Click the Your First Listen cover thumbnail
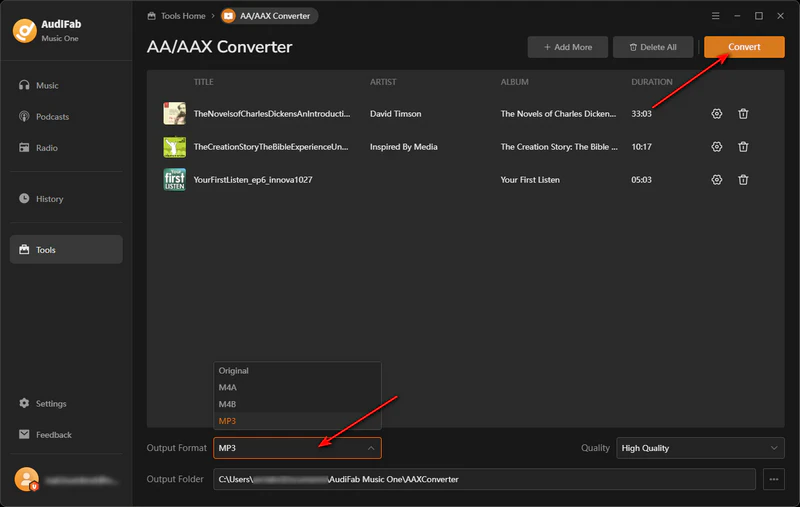Image resolution: width=800 pixels, height=507 pixels. coord(174,180)
